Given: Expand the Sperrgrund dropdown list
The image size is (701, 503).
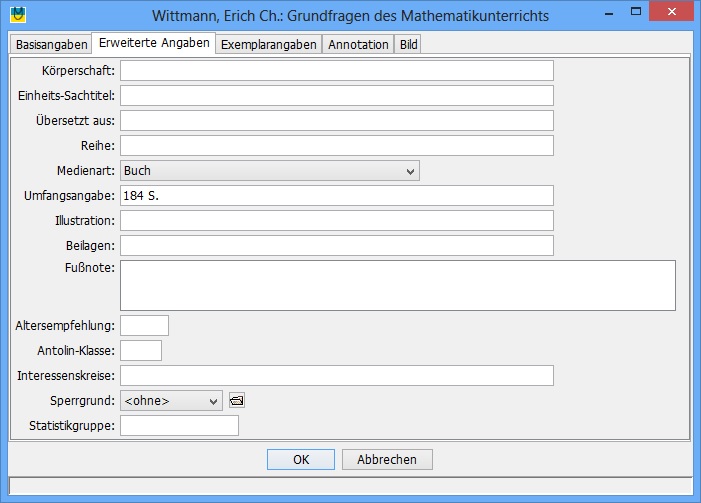Looking at the screenshot, I should [170, 401].
